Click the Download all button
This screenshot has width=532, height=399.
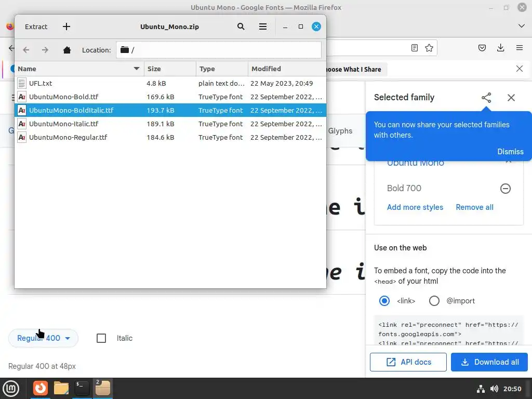click(489, 362)
